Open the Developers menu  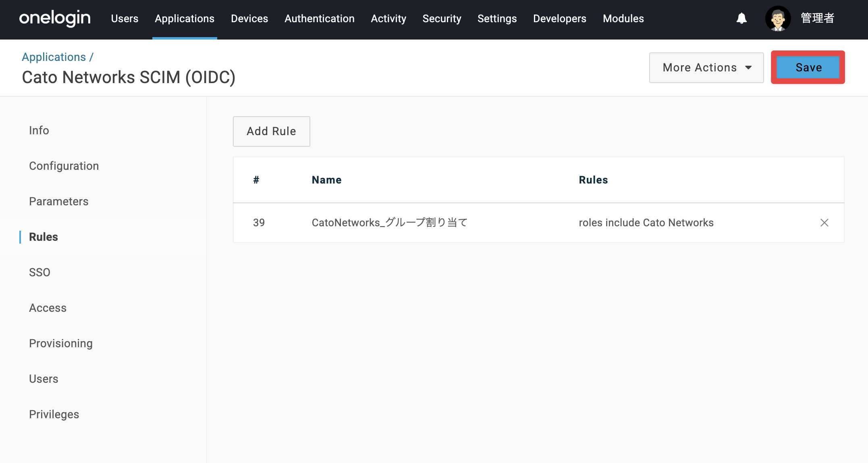tap(560, 19)
